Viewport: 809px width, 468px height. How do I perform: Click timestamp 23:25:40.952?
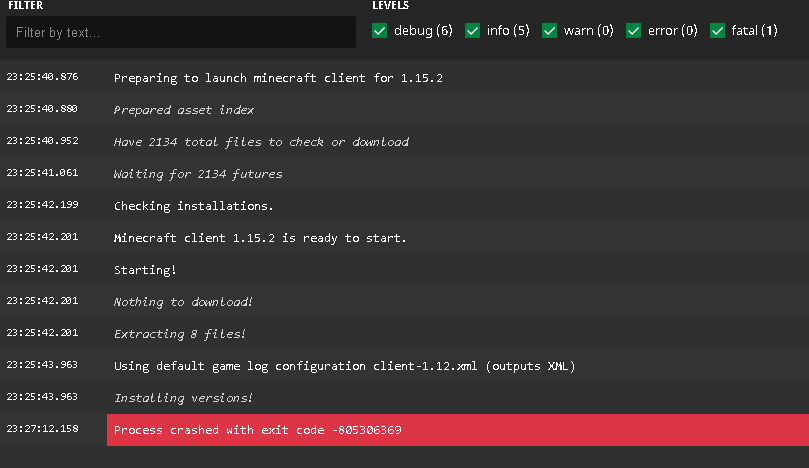[42, 141]
